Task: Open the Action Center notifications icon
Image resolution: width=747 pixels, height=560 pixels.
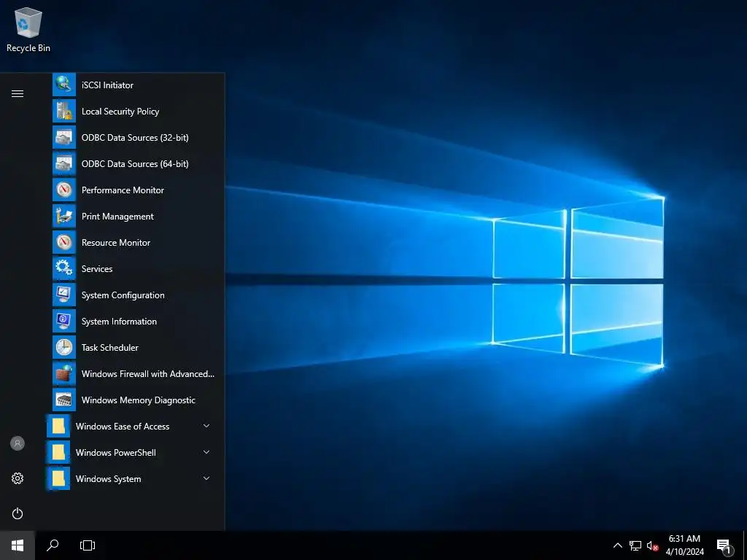Action: click(724, 546)
